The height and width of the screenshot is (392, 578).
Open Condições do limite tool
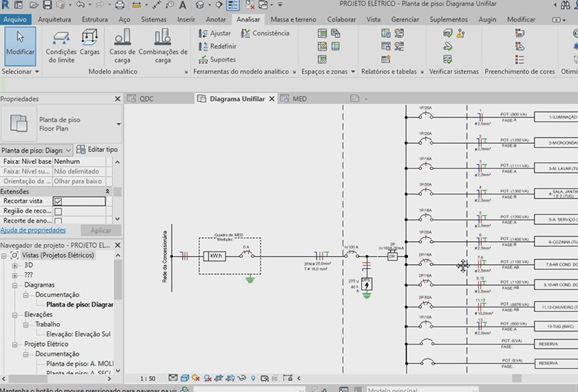(61, 45)
